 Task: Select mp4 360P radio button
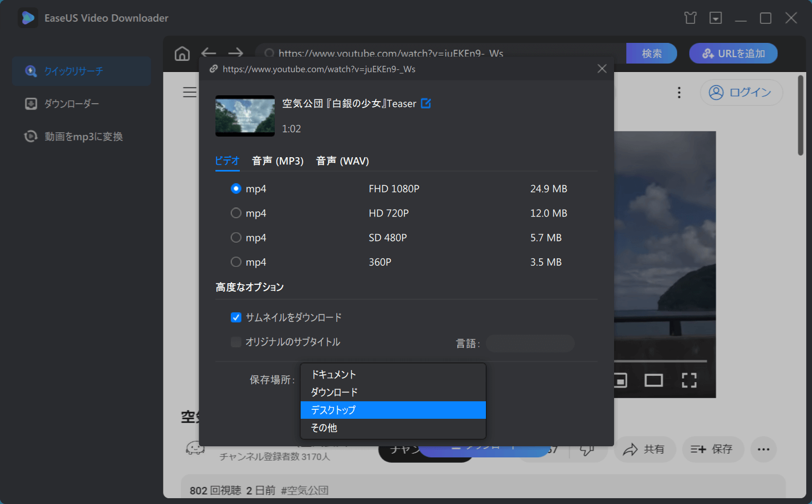click(236, 262)
